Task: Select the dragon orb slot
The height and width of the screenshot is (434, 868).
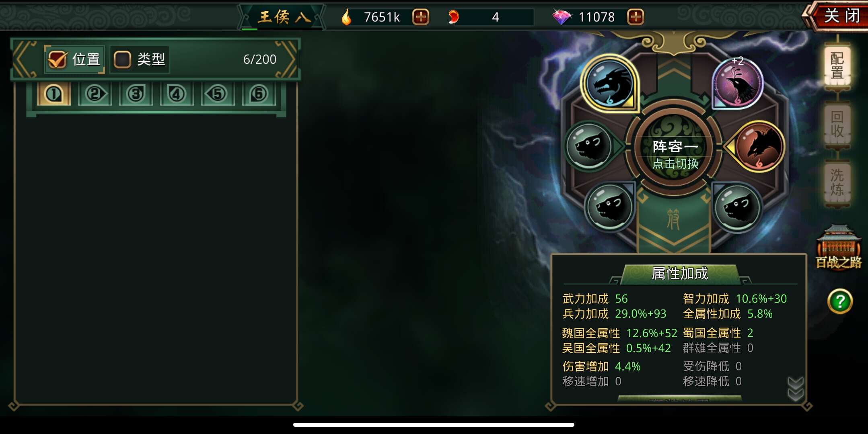Action: [610, 84]
